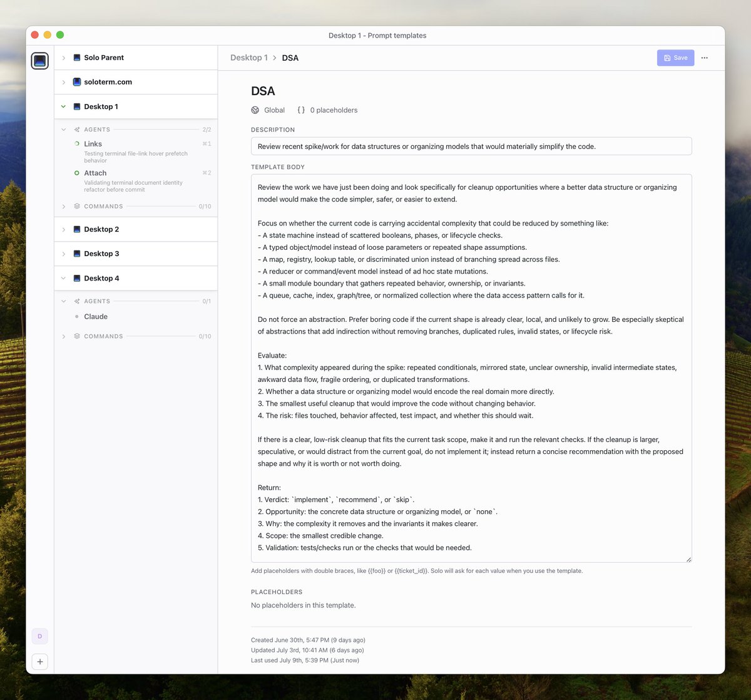
Task: Collapse the Agents section under Desktop 4
Action: click(64, 301)
